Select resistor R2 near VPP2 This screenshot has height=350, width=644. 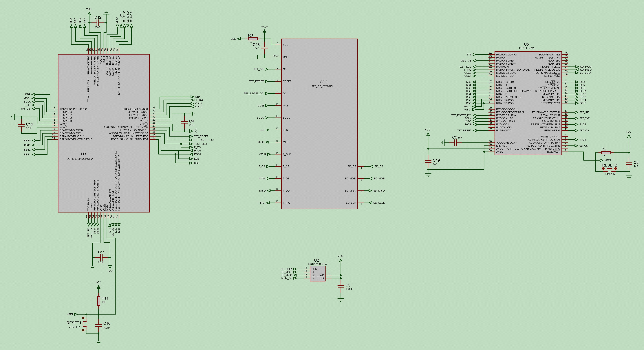(x=606, y=153)
